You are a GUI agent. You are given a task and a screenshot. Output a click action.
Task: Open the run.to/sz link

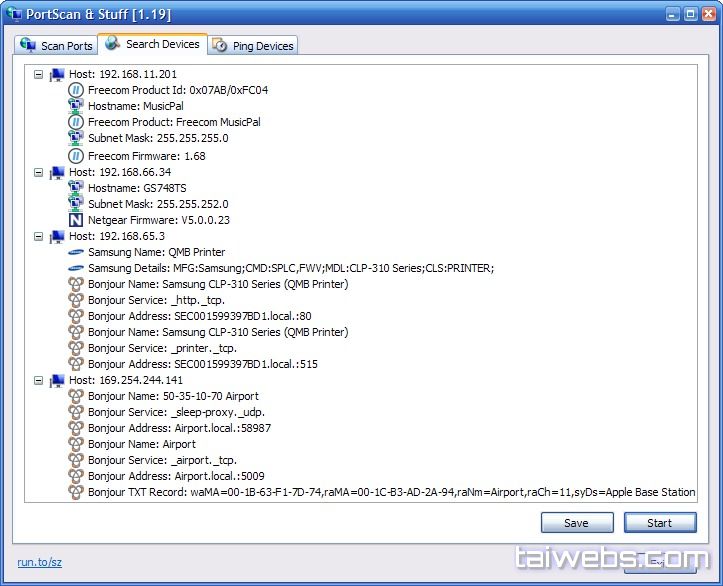[x=39, y=562]
